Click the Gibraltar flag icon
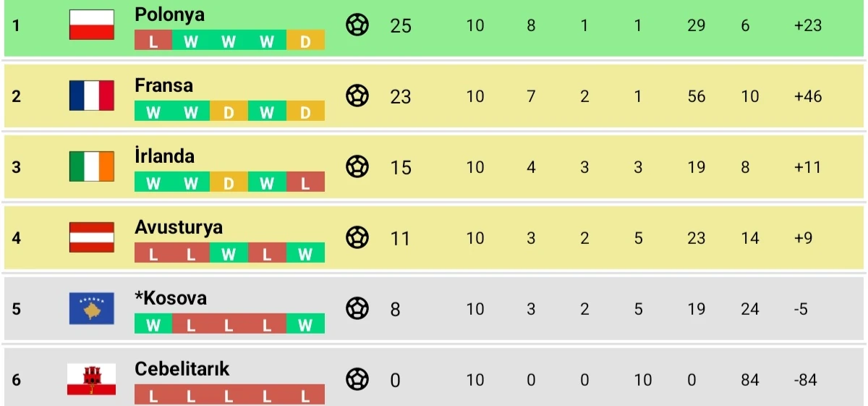Viewport: 868px width, 406px height. click(x=92, y=379)
